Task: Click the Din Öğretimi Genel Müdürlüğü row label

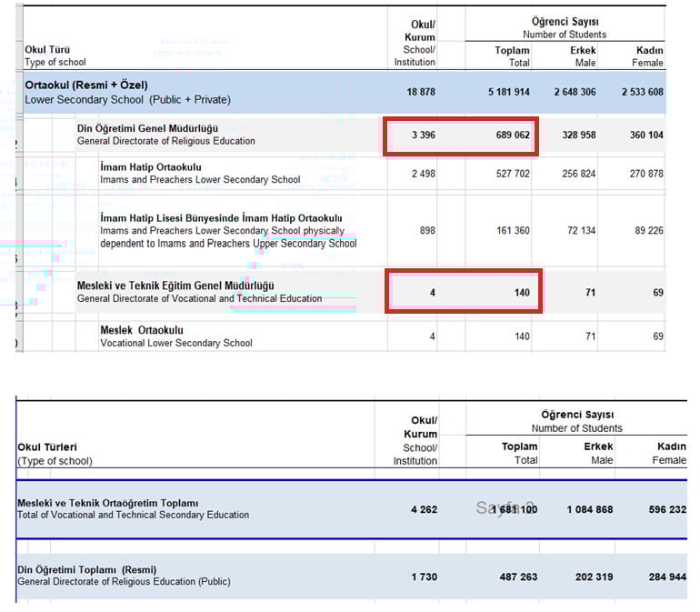Action: [147, 128]
